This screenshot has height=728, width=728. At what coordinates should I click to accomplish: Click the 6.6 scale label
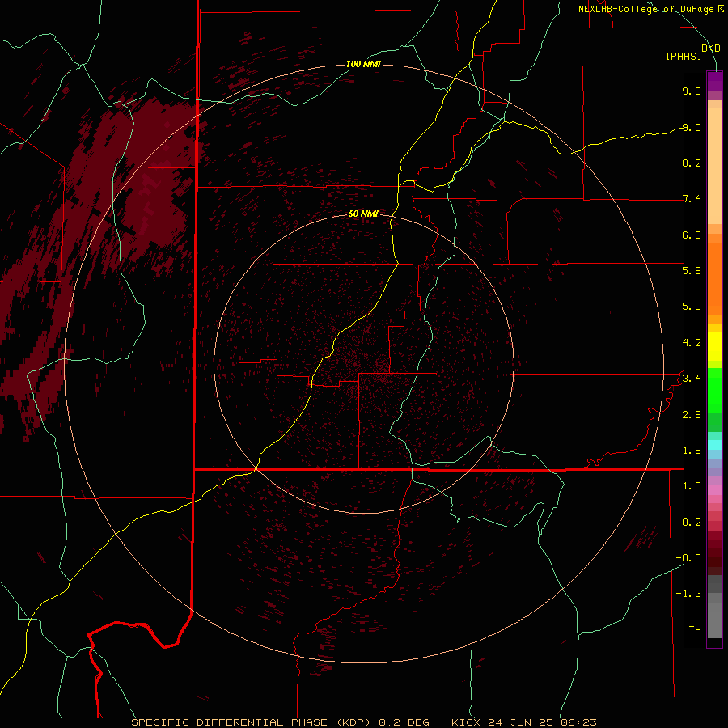(x=692, y=235)
